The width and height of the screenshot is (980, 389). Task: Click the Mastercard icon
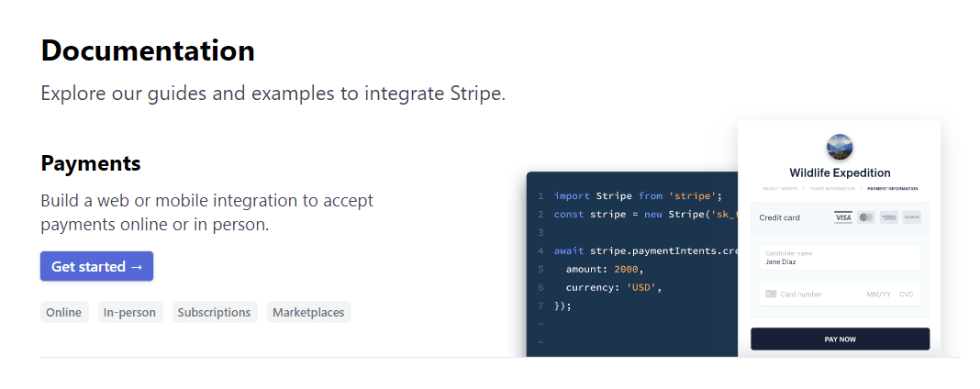866,217
